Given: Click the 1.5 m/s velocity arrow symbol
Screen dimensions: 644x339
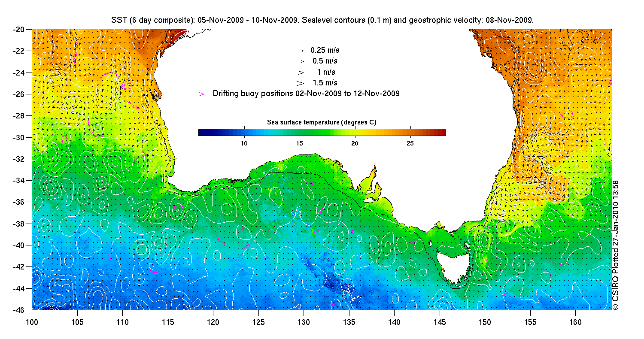Looking at the screenshot, I should pos(300,83).
